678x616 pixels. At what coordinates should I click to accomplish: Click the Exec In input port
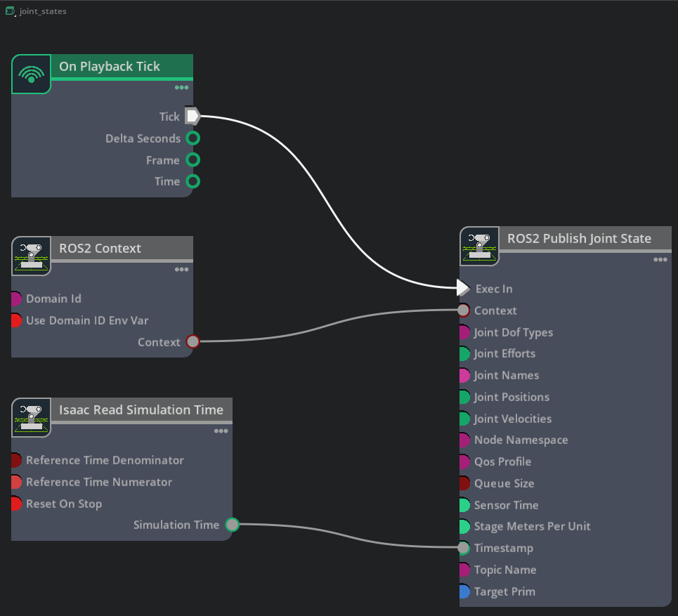(463, 288)
